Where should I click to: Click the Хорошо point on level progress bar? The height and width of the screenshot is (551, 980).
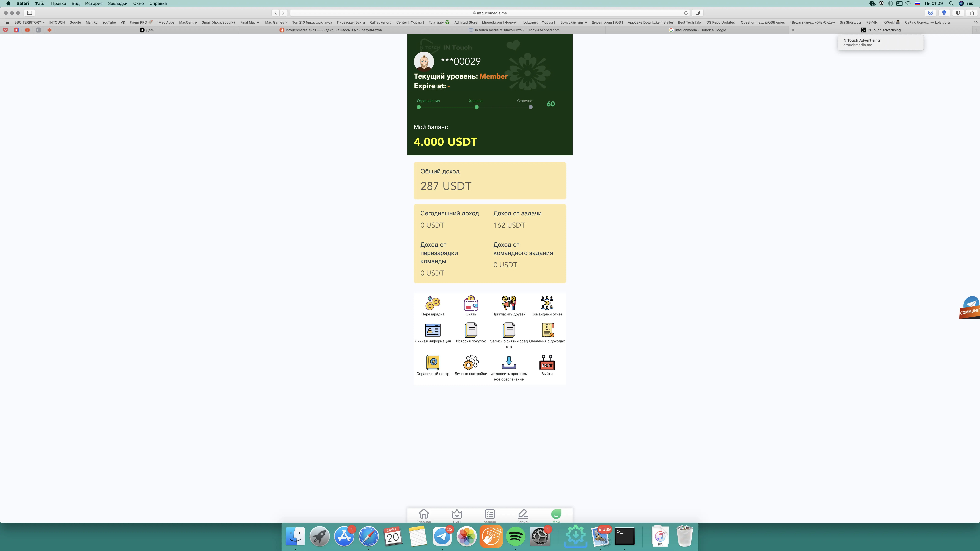(x=477, y=107)
